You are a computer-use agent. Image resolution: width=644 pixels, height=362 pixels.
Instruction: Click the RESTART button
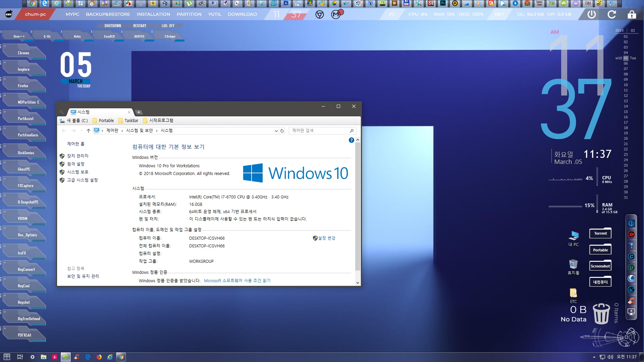(140, 26)
